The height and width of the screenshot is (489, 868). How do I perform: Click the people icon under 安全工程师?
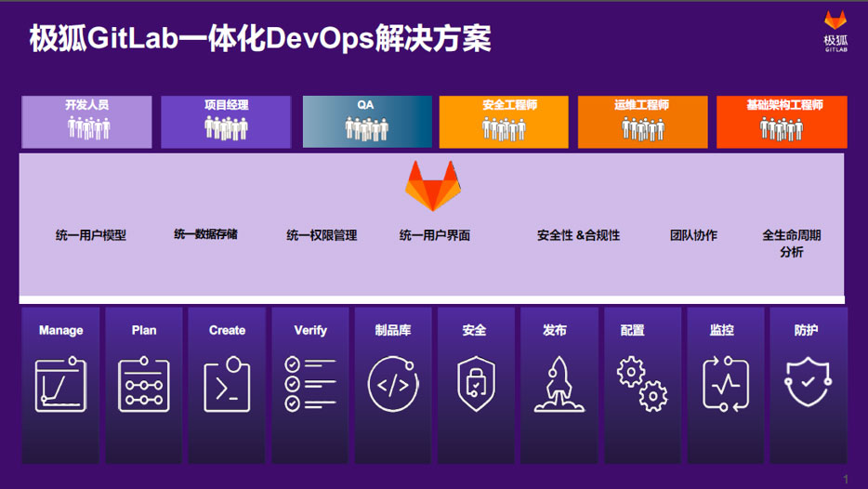click(x=504, y=129)
